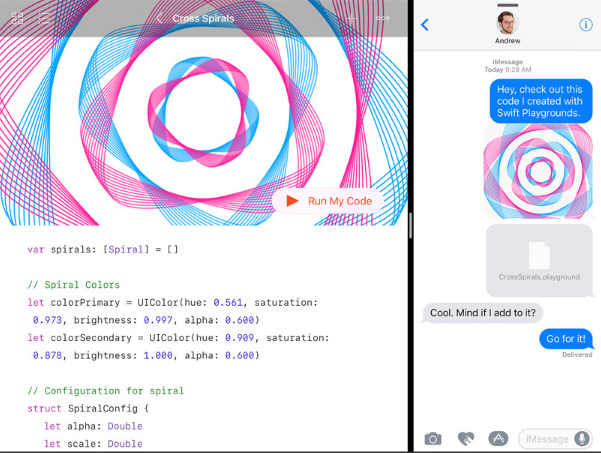Show conversation details info icon

586,25
